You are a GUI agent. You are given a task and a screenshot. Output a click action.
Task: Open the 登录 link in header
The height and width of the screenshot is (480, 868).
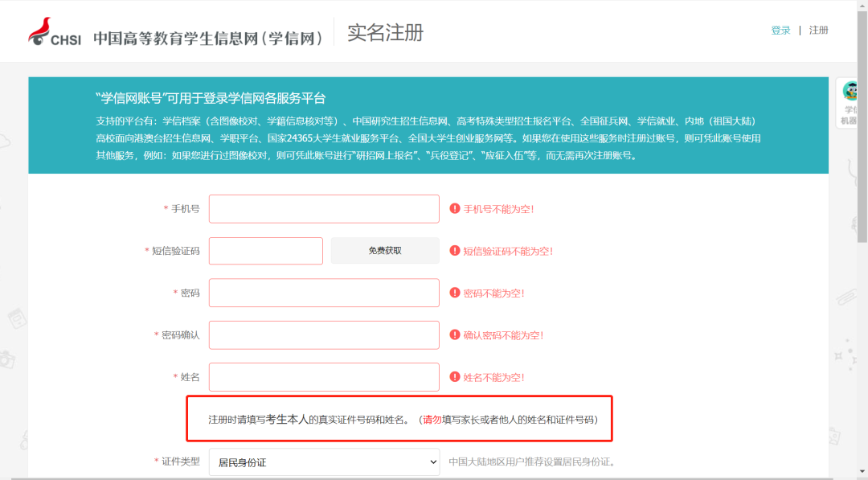(780, 31)
